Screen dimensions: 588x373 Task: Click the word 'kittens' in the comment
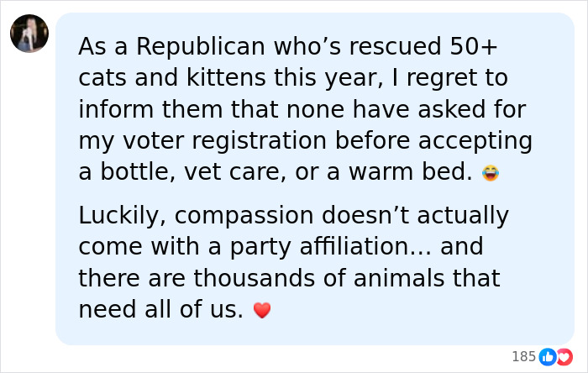point(226,77)
